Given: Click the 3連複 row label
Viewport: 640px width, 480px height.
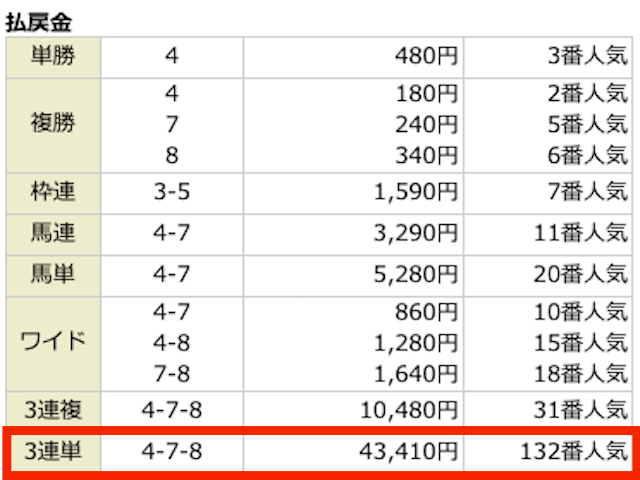Looking at the screenshot, I should (53, 410).
